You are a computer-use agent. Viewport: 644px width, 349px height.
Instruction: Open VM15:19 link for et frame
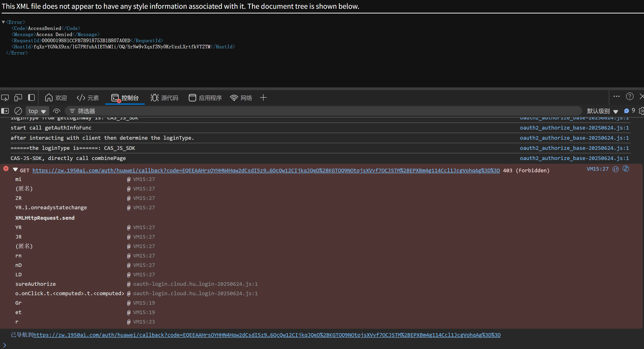[x=144, y=312]
